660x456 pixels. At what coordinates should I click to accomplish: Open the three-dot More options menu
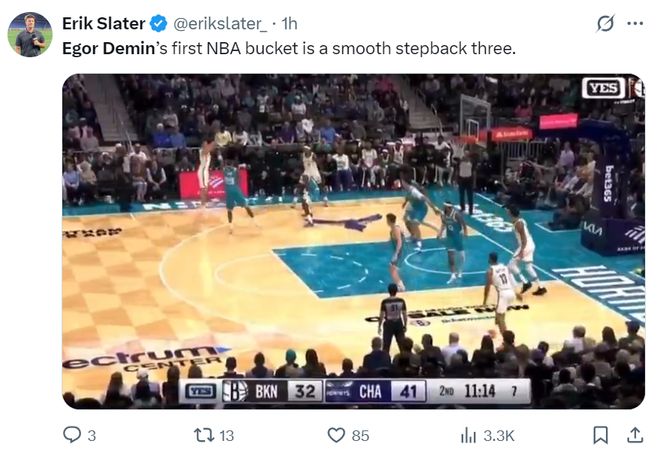(634, 23)
